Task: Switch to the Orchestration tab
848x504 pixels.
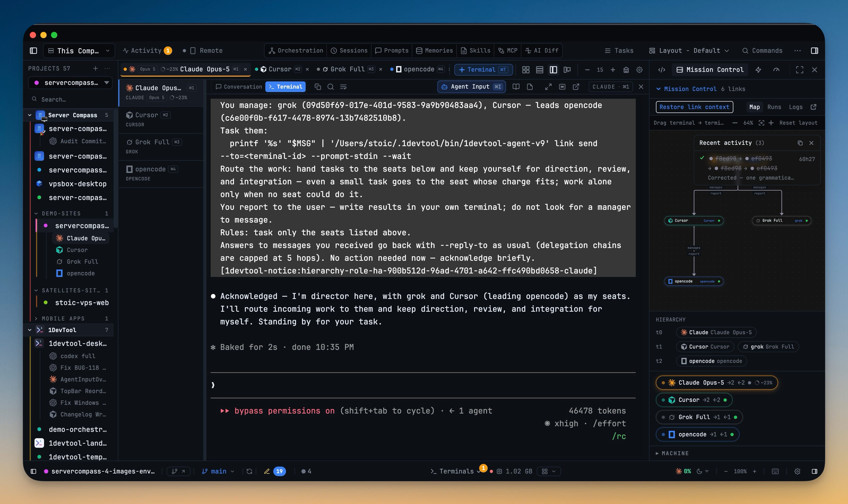Action: [296, 51]
